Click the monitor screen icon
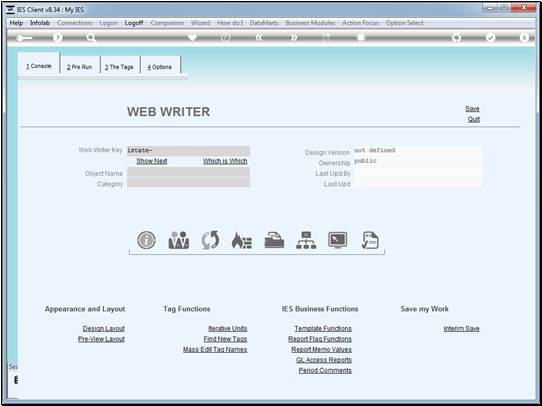Screen dimensions: 542x406 [x=338, y=240]
